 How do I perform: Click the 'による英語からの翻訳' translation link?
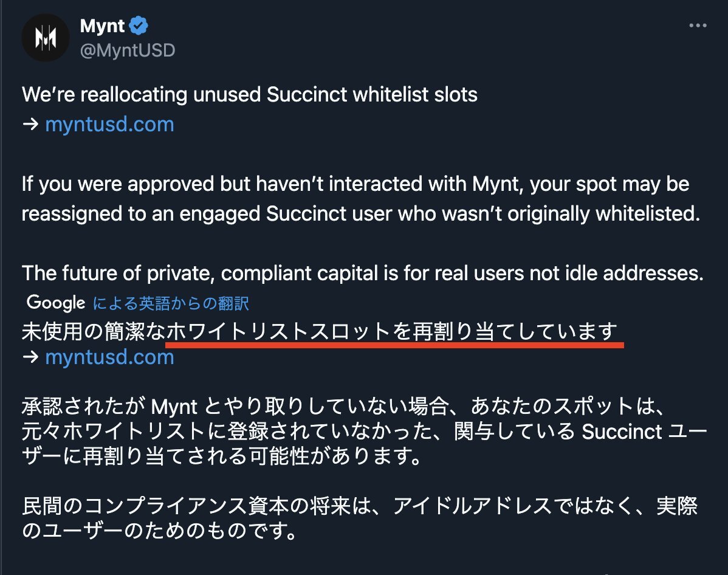[171, 303]
